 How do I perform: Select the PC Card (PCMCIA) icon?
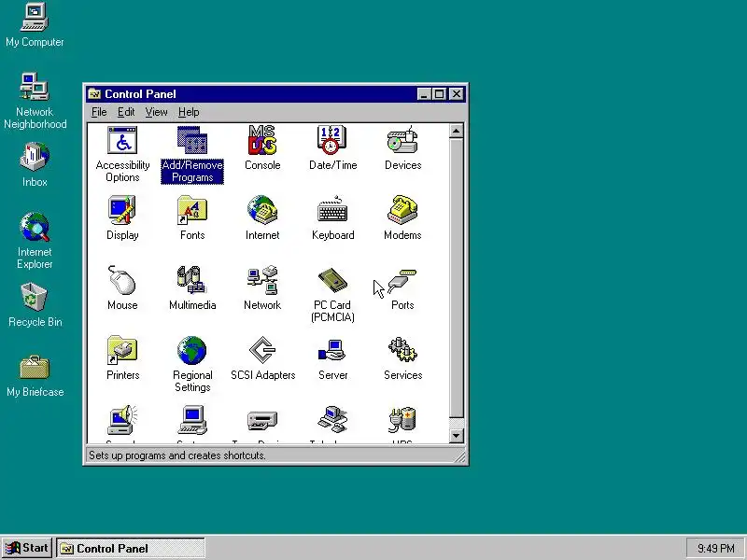(x=332, y=280)
